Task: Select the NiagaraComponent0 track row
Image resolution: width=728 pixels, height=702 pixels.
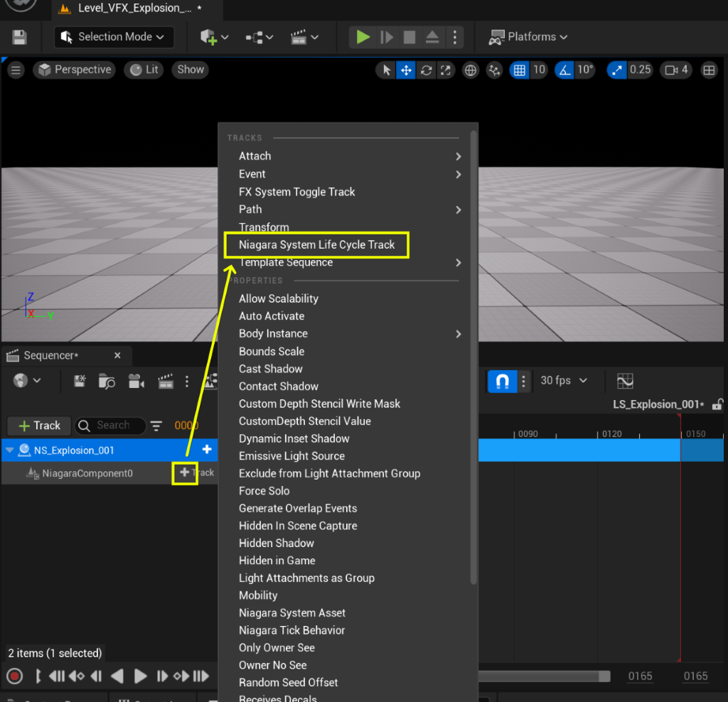Action: [109, 473]
